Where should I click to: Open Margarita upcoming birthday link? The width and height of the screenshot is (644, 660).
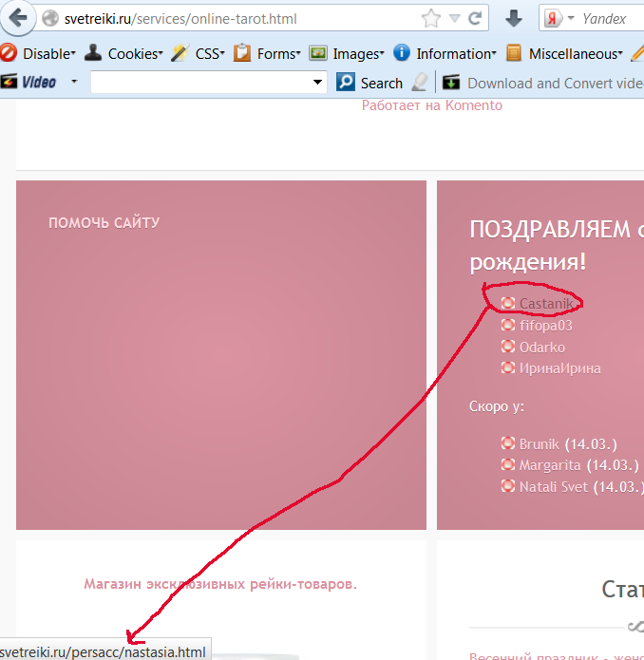point(550,465)
